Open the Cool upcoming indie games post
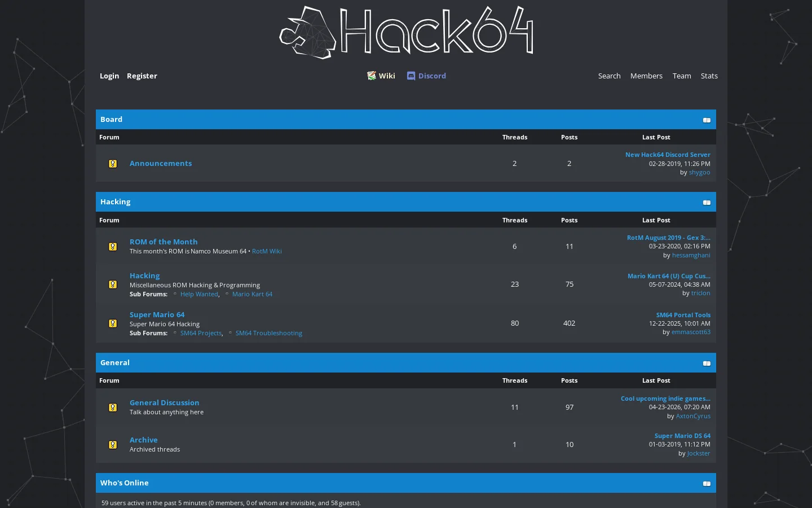 point(665,398)
